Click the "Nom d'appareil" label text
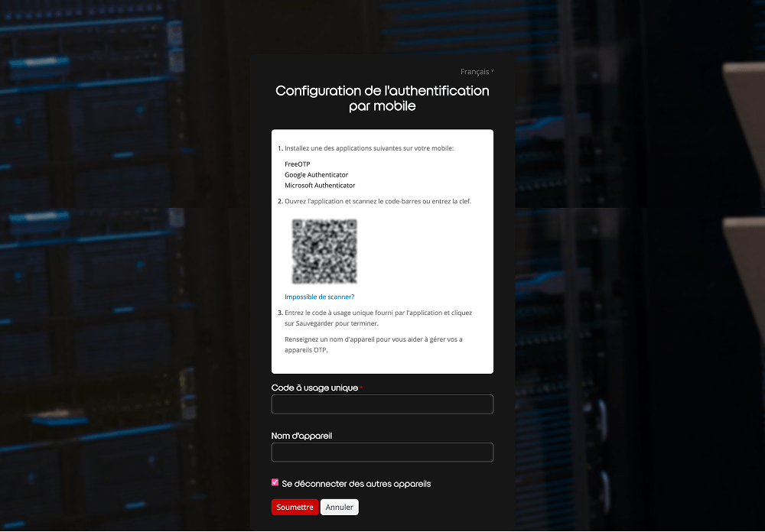 [301, 436]
